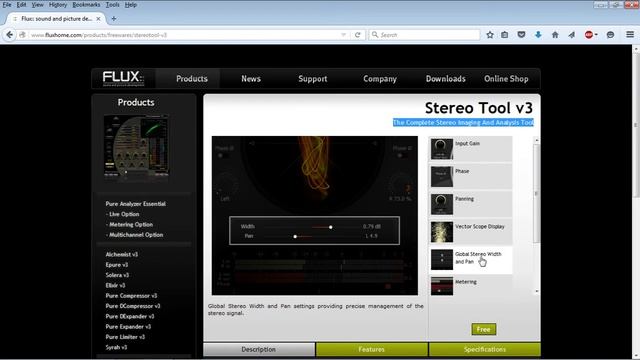Open the Bookmarks menu
This screenshot has width=640, height=360.
[x=86, y=5]
